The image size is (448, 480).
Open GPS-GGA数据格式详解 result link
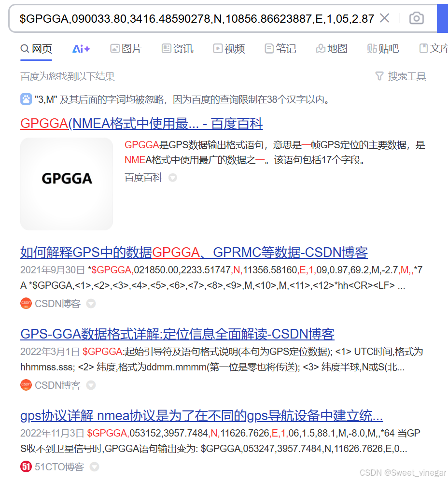click(177, 334)
